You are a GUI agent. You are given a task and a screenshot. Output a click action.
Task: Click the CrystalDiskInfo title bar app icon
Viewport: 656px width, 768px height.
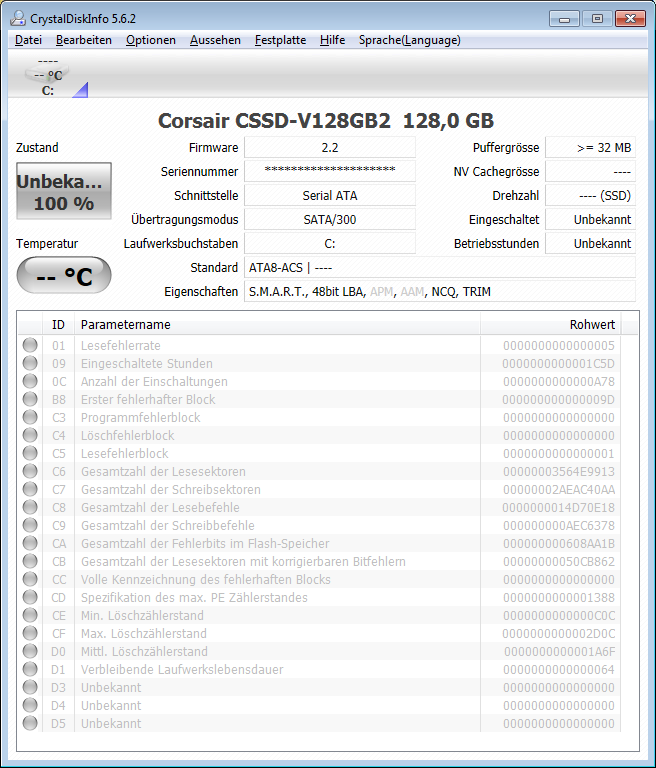18,18
